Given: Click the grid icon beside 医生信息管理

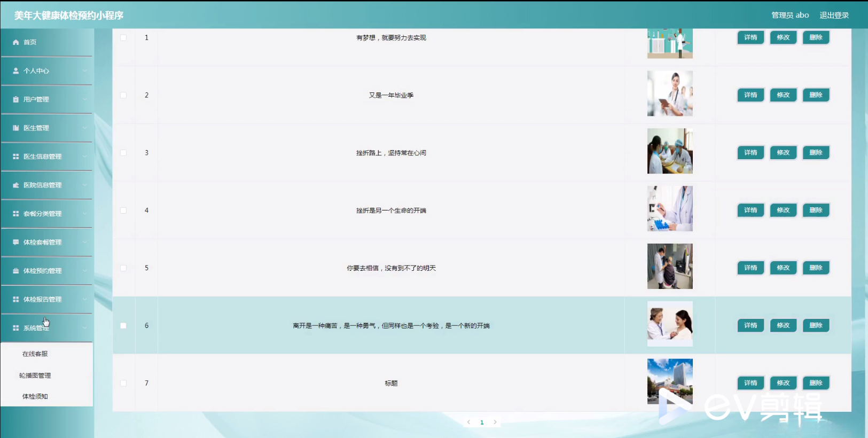Looking at the screenshot, I should [16, 157].
